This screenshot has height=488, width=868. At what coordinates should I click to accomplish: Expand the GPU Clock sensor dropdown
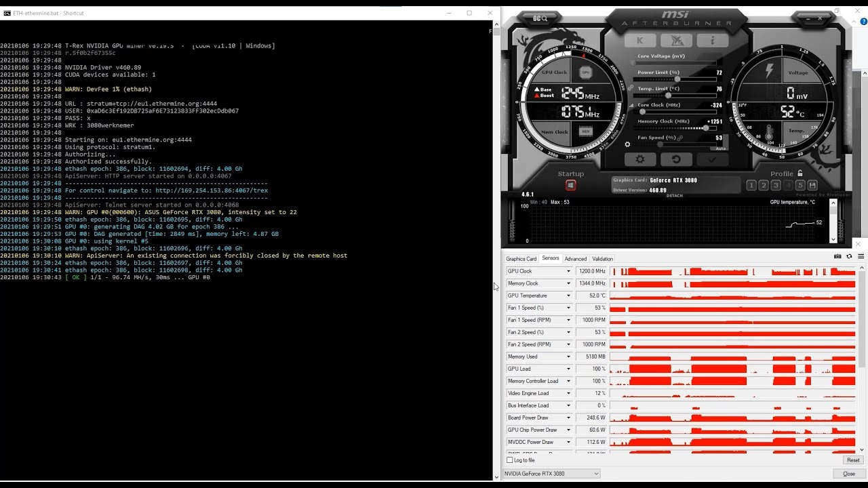coord(569,271)
